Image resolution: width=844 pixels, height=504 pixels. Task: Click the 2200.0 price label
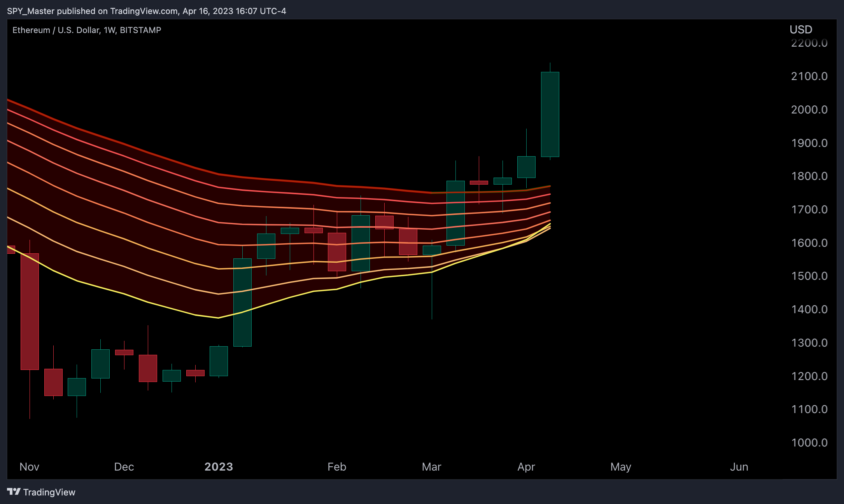[809, 43]
